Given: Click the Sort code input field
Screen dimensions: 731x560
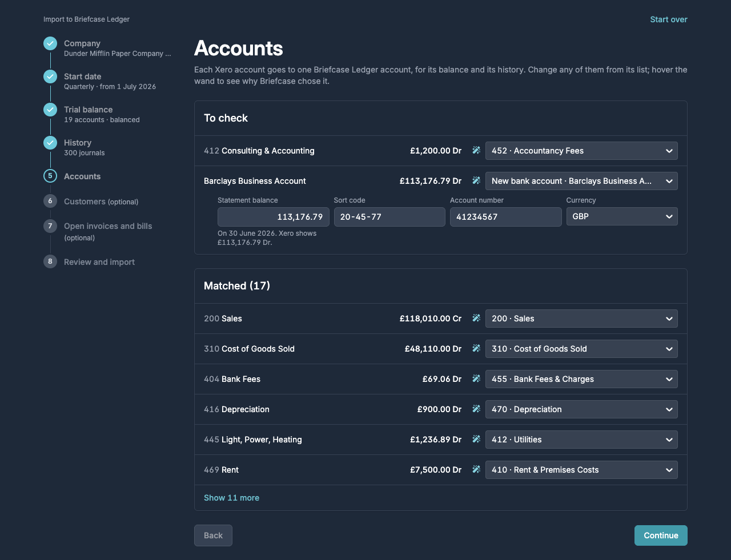Looking at the screenshot, I should (389, 217).
